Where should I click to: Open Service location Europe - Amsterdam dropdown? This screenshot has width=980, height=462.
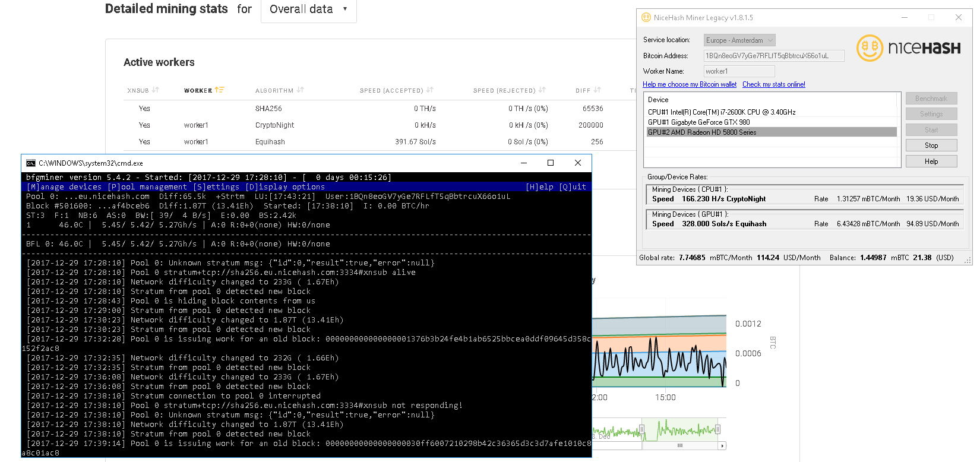point(739,40)
